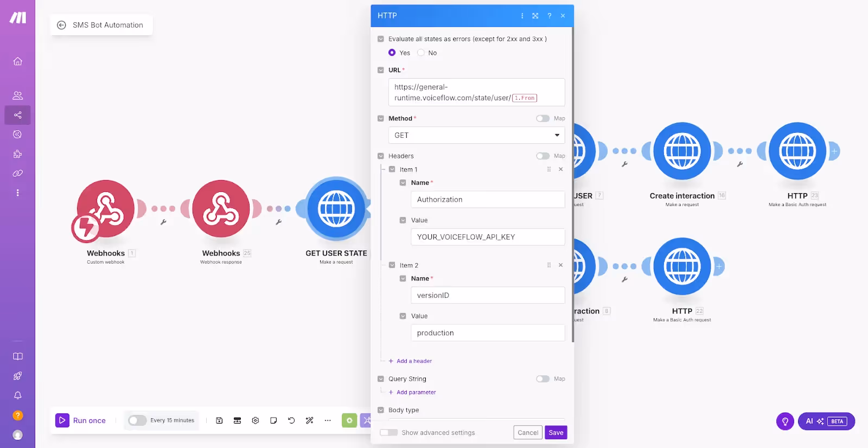Click Add a header link
Viewport: 868px width, 448px height.
coord(410,361)
